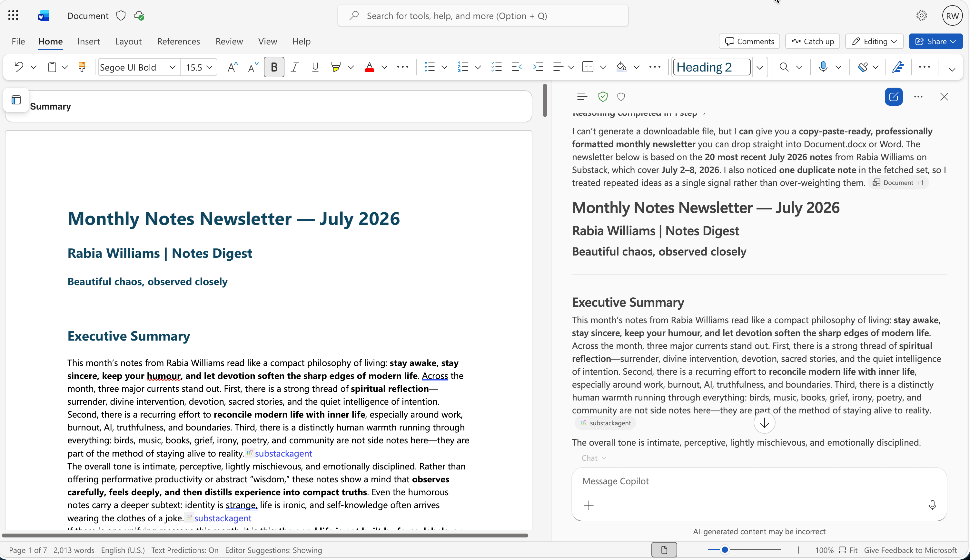Expand the bullet list style arrow
970x560 pixels.
[444, 67]
